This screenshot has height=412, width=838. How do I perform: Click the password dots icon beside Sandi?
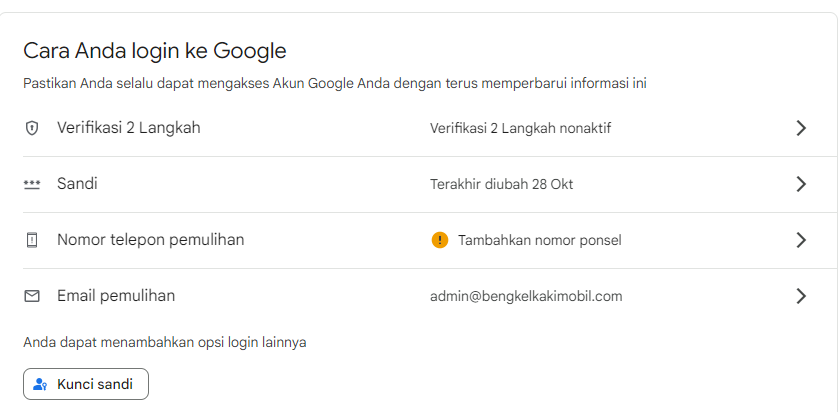pos(32,184)
